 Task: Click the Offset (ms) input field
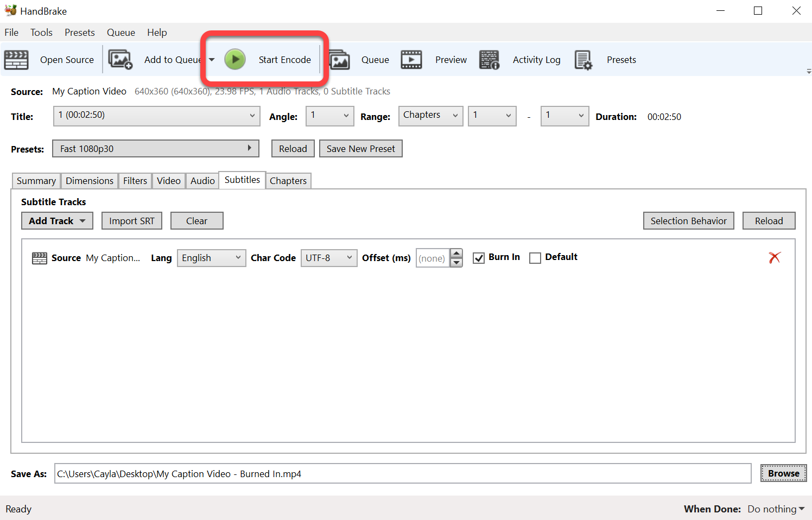(433, 258)
